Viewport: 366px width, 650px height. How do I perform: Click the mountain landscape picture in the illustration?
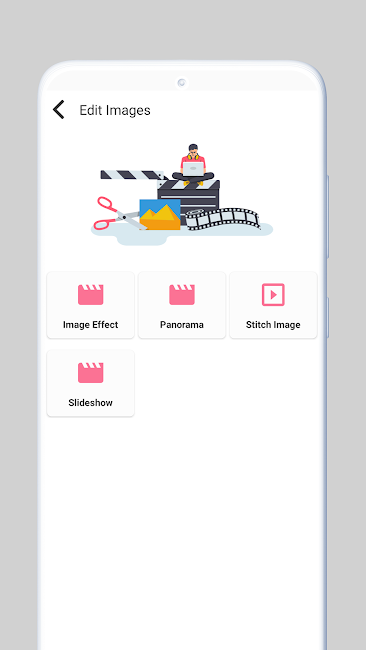click(x=160, y=214)
